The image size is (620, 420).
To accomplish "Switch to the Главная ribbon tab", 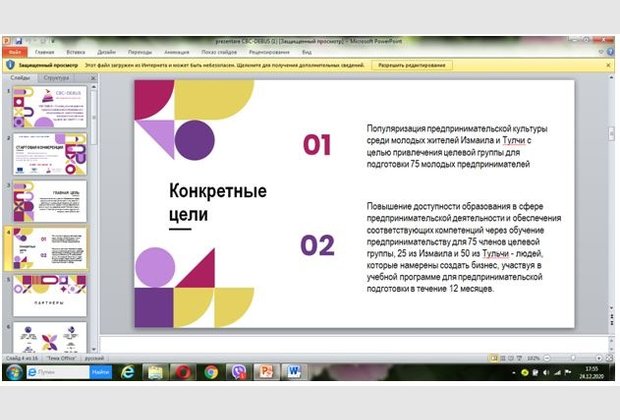I will coord(44,52).
